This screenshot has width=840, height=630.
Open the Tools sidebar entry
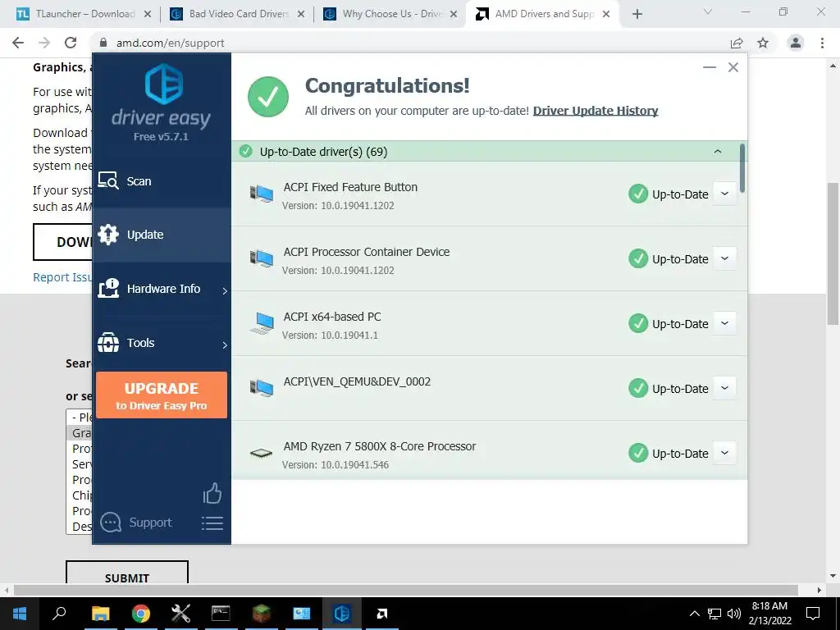(162, 343)
